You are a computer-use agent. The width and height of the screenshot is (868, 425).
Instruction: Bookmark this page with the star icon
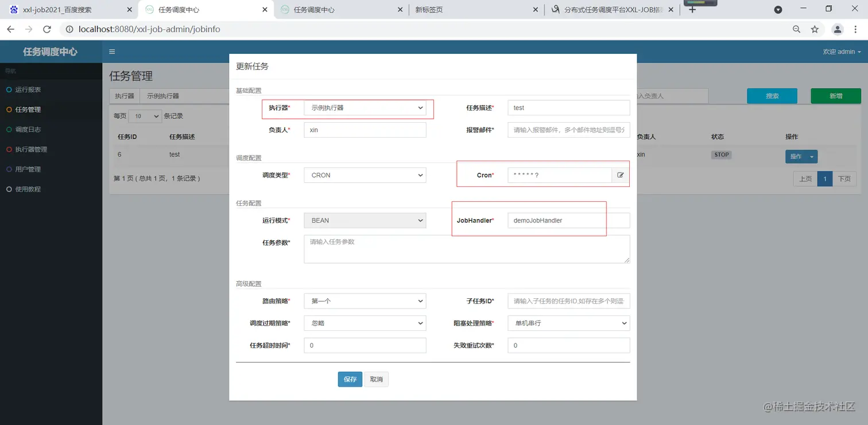(x=815, y=29)
